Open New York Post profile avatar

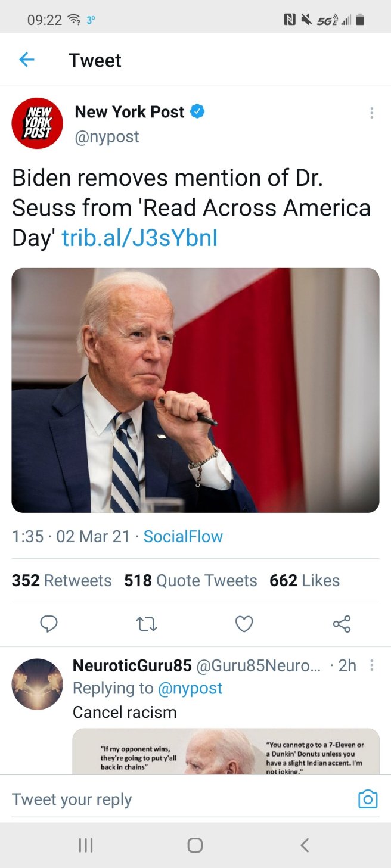tap(37, 123)
